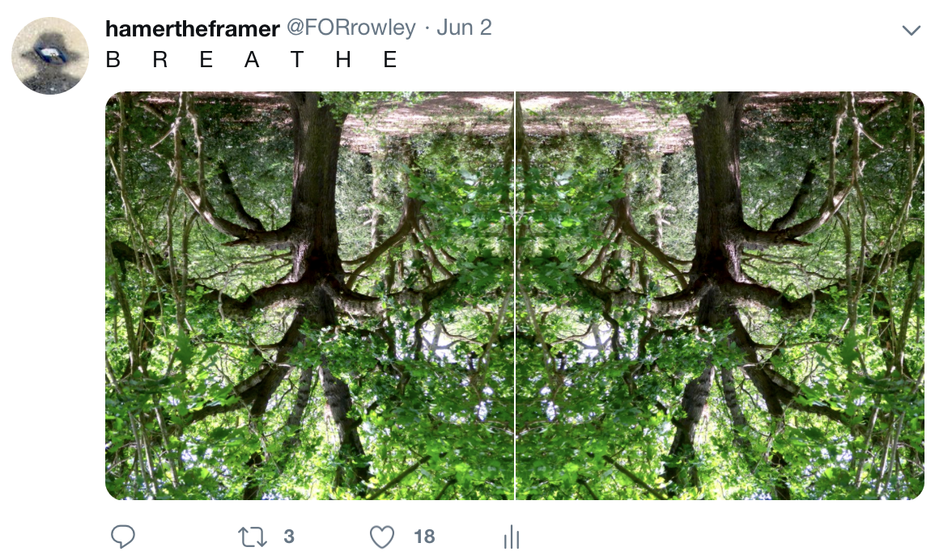View the right mirrored forest photo
Screen dimensions: 935x560
point(720,295)
